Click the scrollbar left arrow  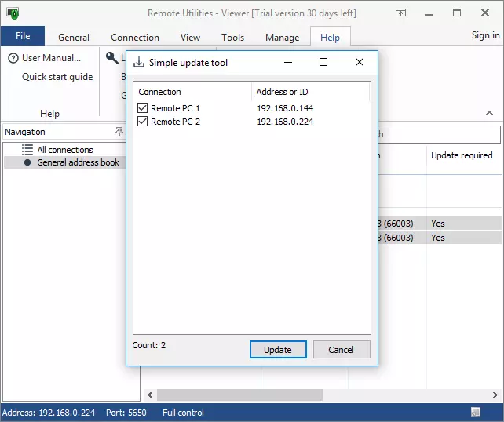[x=150, y=395]
